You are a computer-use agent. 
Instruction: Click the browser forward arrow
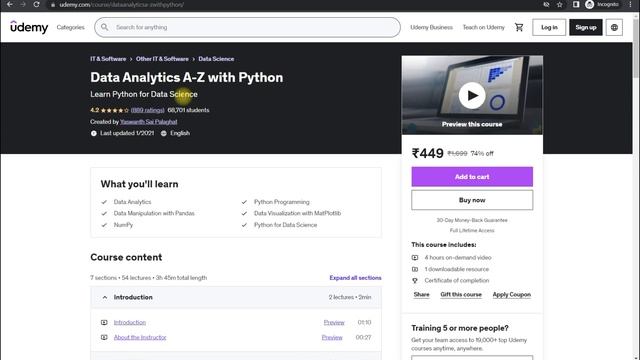coord(23,4)
